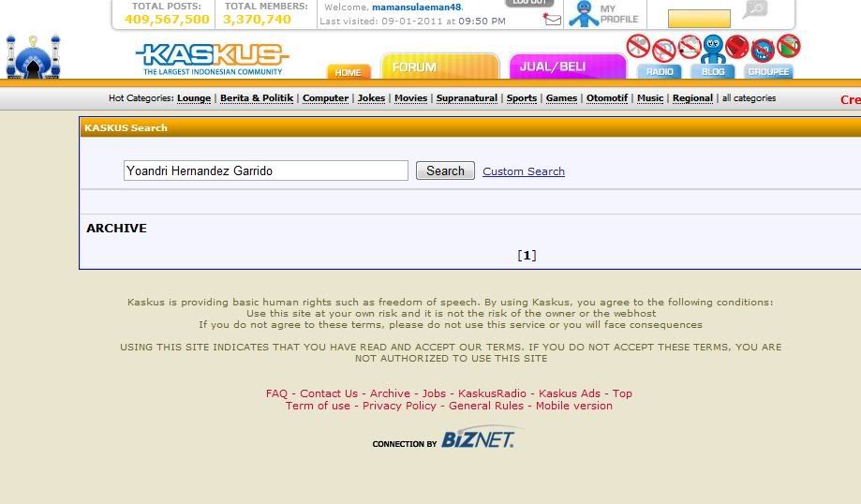Open the JUAL/BELI tab

point(568,67)
